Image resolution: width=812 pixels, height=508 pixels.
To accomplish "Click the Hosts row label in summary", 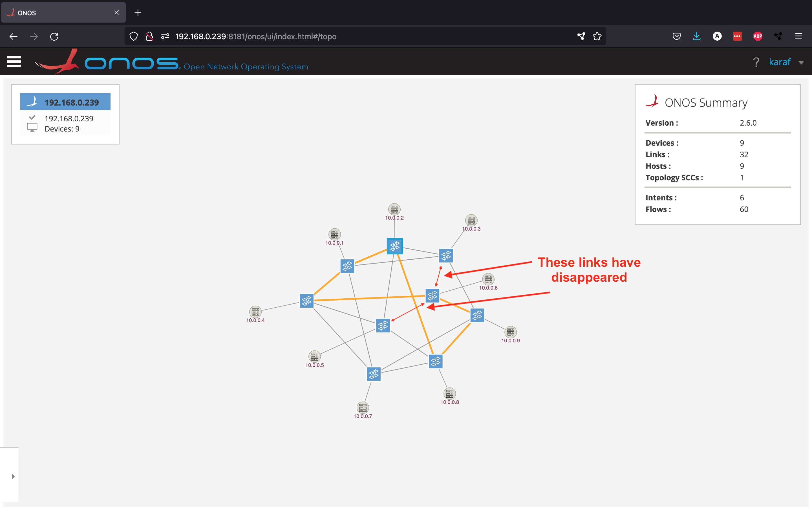I will coord(658,166).
